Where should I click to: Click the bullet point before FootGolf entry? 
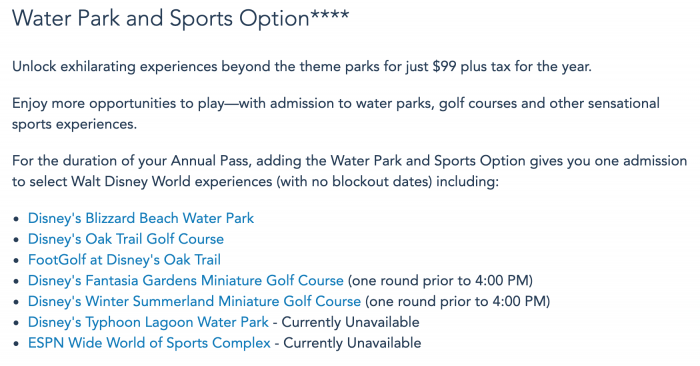[x=17, y=261]
